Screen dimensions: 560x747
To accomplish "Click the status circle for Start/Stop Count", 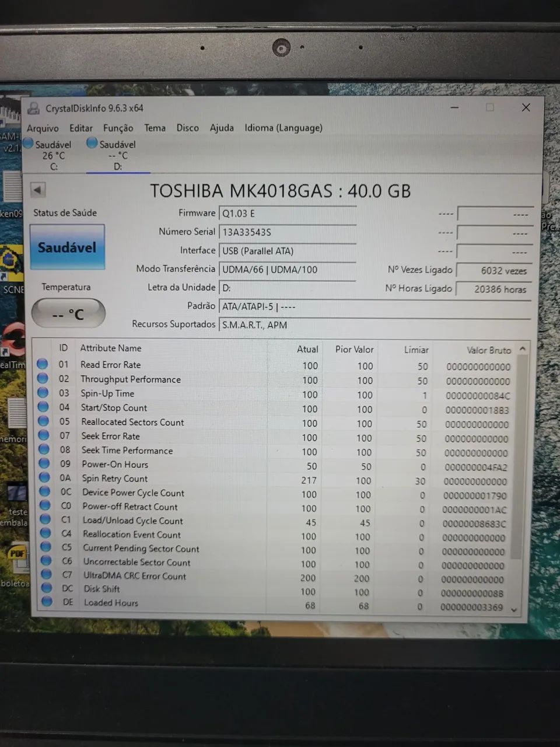I will [x=43, y=407].
